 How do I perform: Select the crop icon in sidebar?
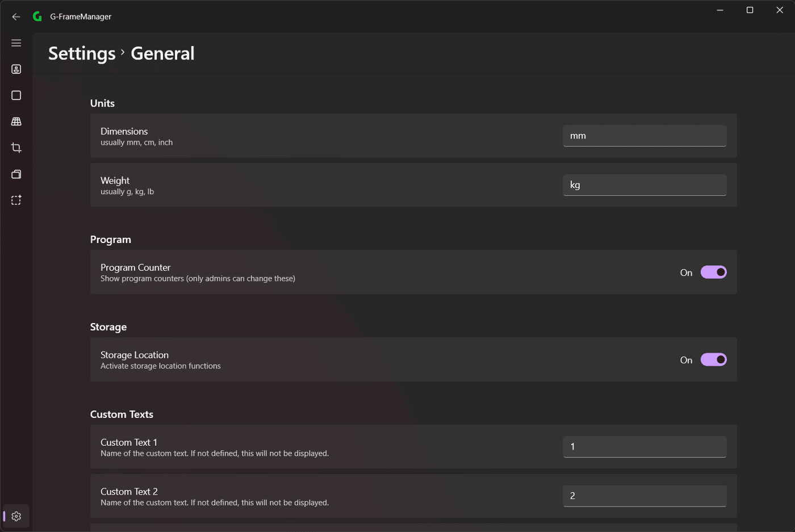pyautogui.click(x=16, y=148)
